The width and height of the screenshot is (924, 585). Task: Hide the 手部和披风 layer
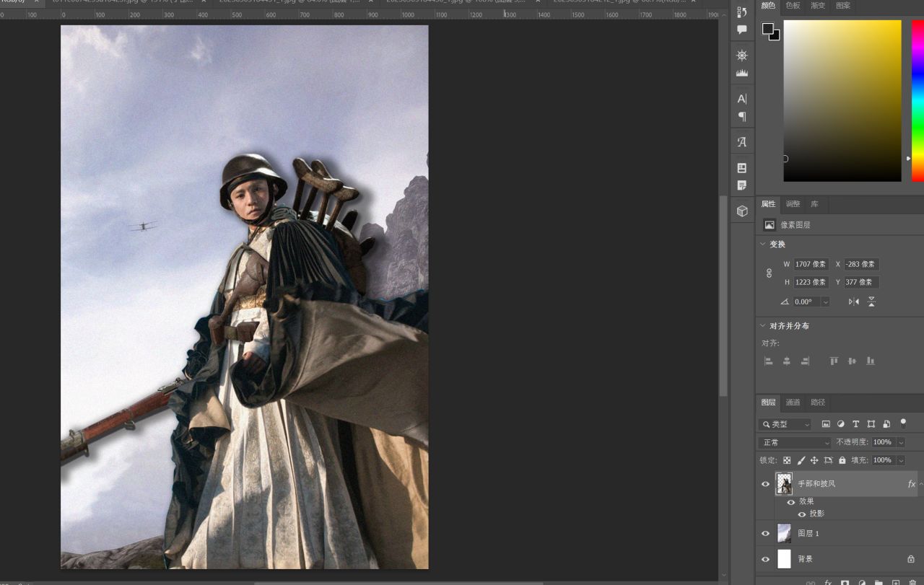point(766,484)
